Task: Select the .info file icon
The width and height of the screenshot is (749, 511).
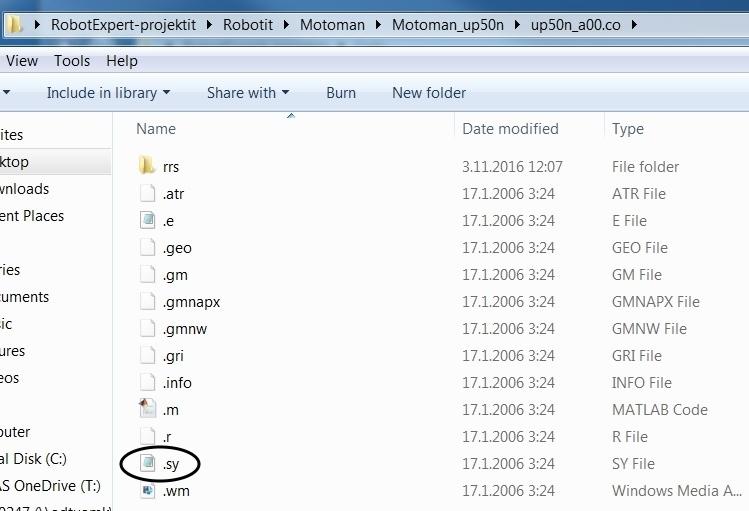Action: click(x=147, y=382)
